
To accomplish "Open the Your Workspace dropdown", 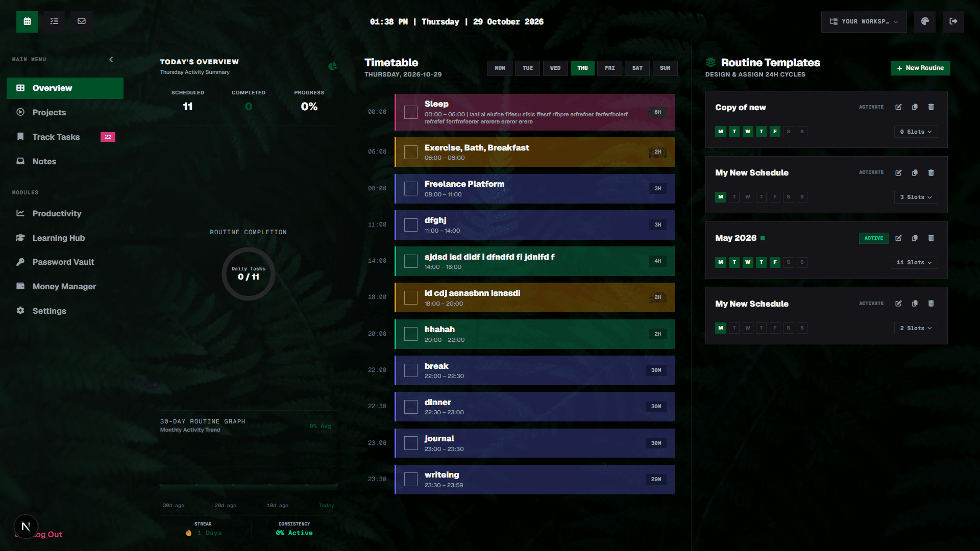I will [x=864, y=21].
